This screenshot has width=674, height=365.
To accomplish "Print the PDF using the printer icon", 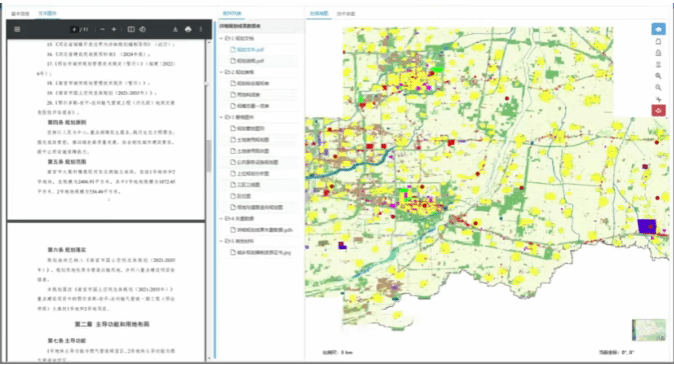I will [188, 29].
